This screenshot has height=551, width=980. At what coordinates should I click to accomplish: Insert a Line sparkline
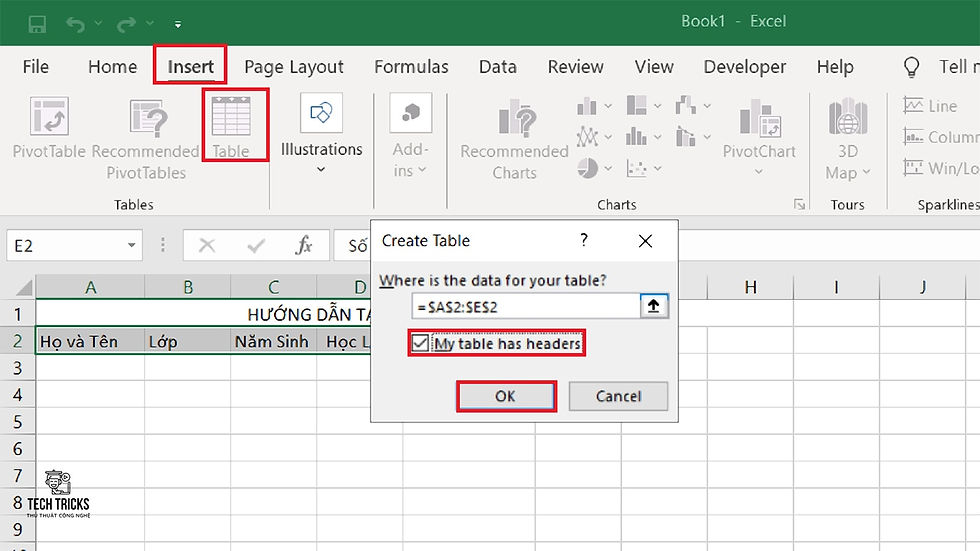(930, 106)
